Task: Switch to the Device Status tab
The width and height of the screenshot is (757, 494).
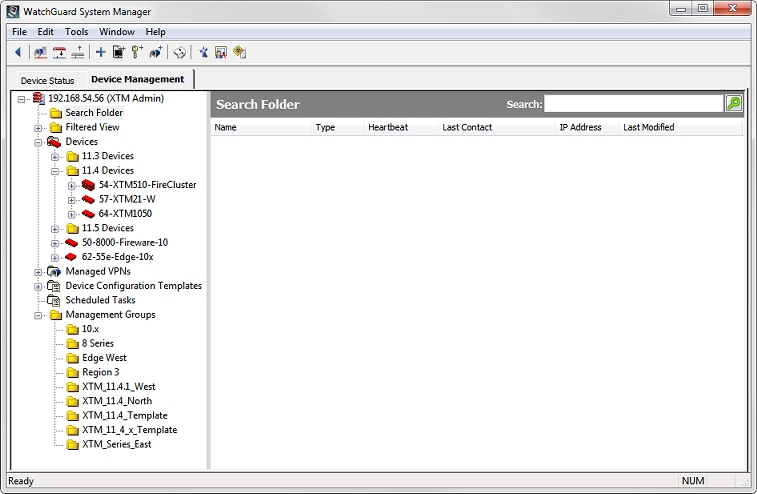Action: (47, 80)
